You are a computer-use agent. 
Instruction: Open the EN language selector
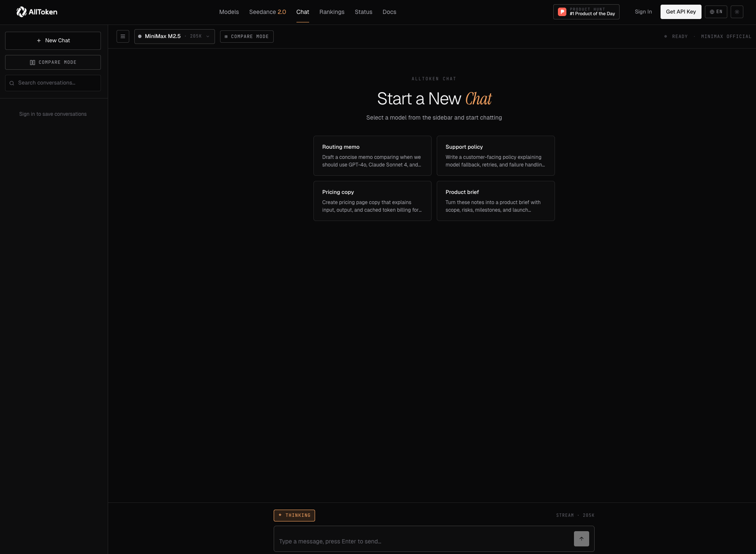[716, 12]
